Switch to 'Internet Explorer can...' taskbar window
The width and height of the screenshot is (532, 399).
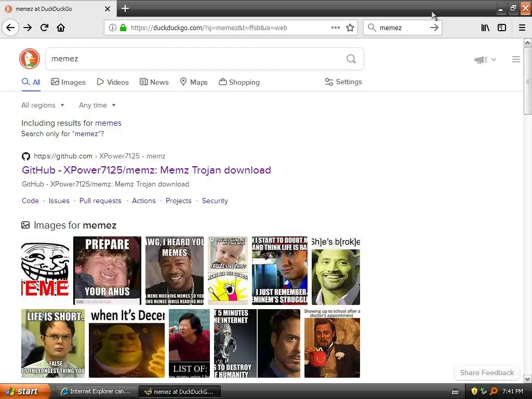pyautogui.click(x=96, y=391)
